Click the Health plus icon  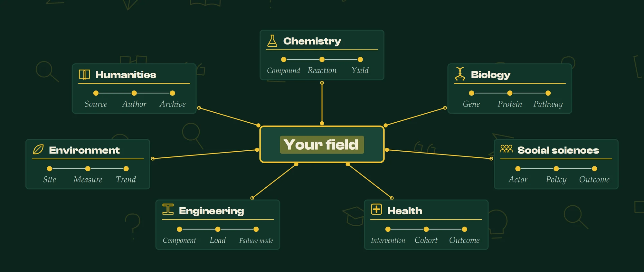tap(376, 209)
